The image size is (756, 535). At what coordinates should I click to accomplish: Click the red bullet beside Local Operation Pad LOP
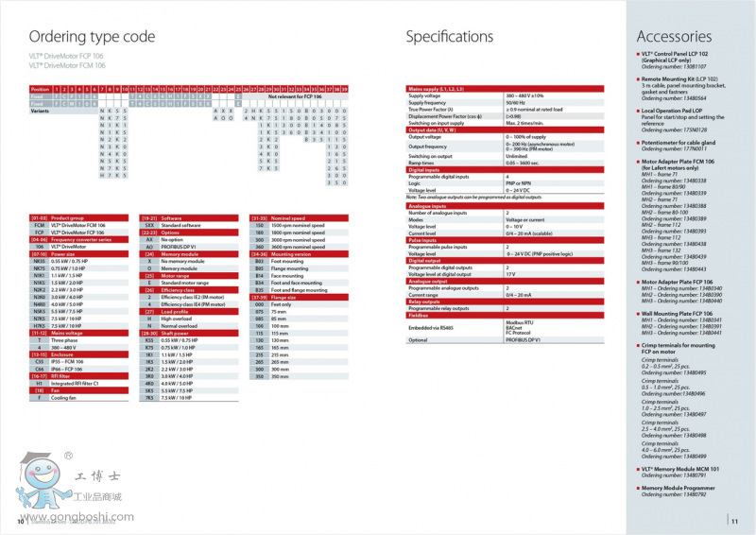[x=639, y=111]
